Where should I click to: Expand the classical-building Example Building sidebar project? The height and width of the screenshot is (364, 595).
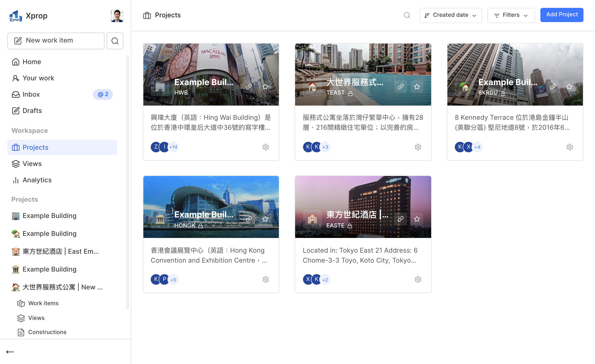pyautogui.click(x=62, y=269)
